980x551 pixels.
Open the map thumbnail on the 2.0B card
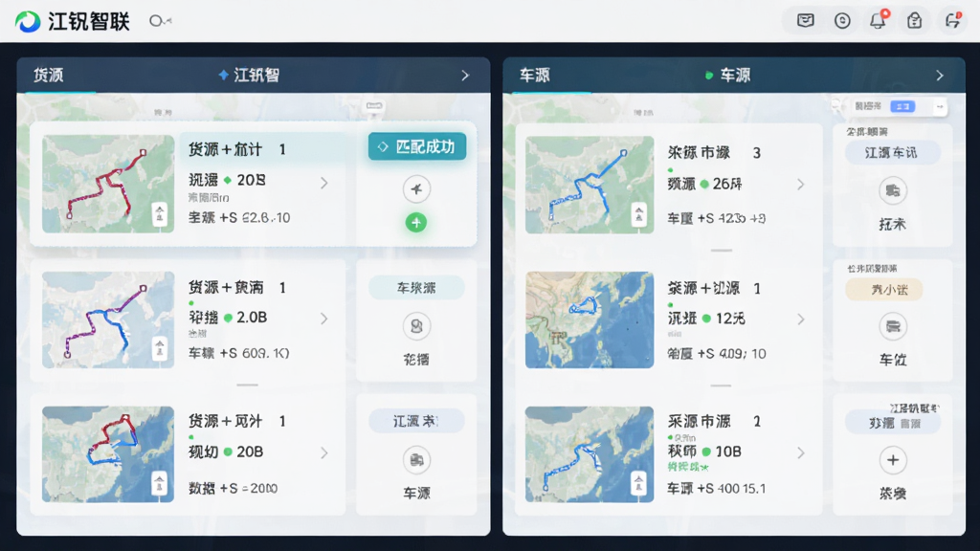[108, 320]
